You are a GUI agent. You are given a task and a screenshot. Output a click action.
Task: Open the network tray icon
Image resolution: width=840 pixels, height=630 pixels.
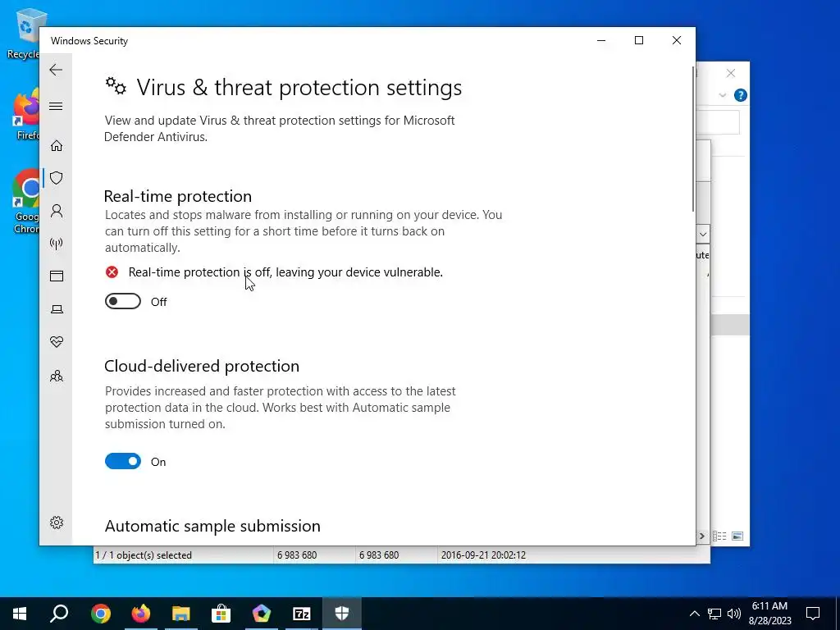point(714,614)
